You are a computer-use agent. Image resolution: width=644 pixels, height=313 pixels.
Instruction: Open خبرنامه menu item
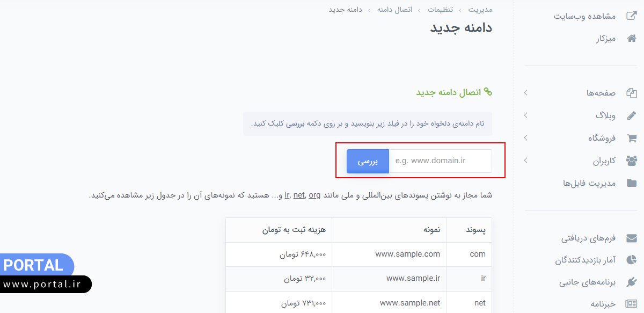click(x=603, y=304)
